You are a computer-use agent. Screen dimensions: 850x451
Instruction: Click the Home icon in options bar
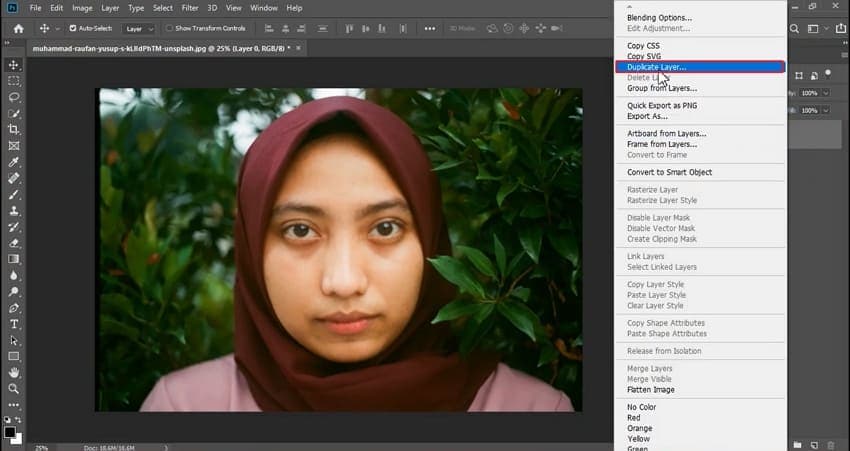tap(18, 29)
